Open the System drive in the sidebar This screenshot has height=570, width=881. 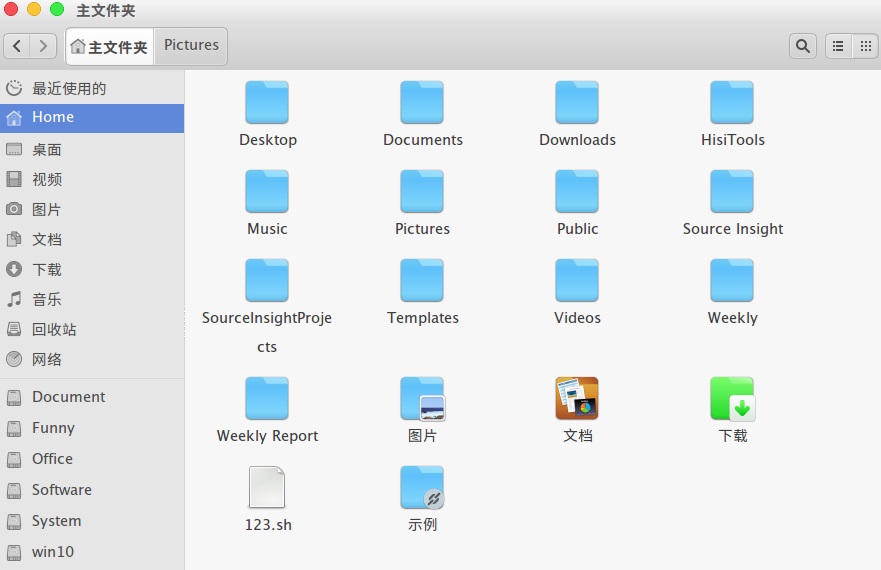(92, 521)
